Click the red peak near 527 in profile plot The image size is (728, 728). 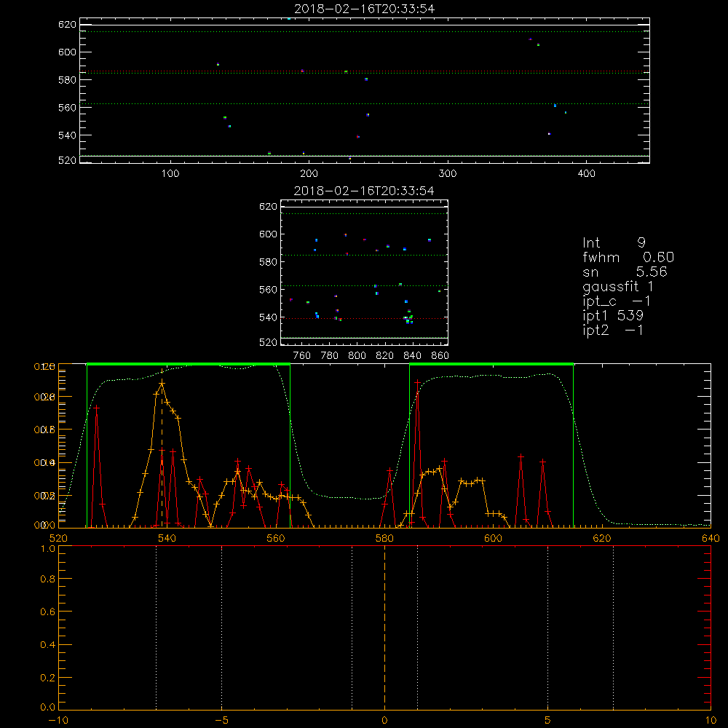[x=96, y=408]
